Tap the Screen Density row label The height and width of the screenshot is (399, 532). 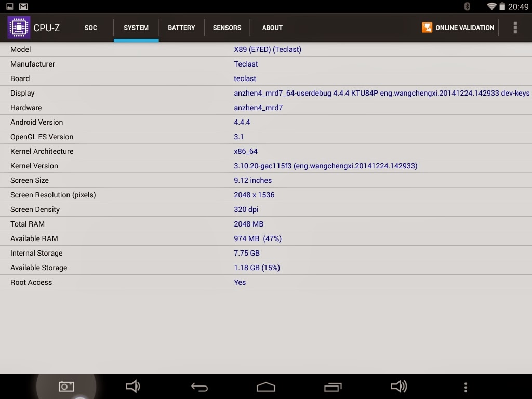coord(35,209)
